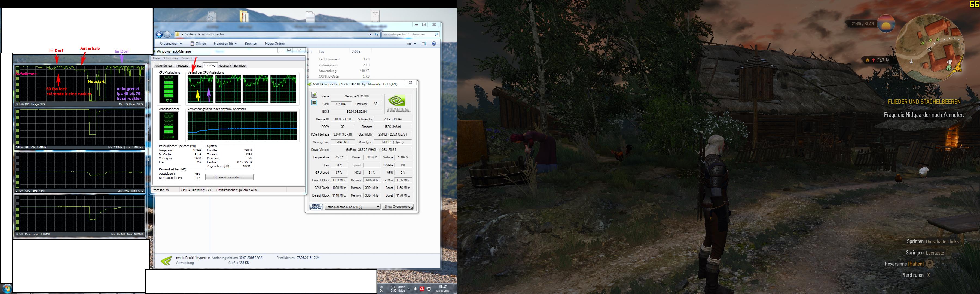980x294 pixels.
Task: Expand the Organisieren dropdown menu
Action: point(171,44)
